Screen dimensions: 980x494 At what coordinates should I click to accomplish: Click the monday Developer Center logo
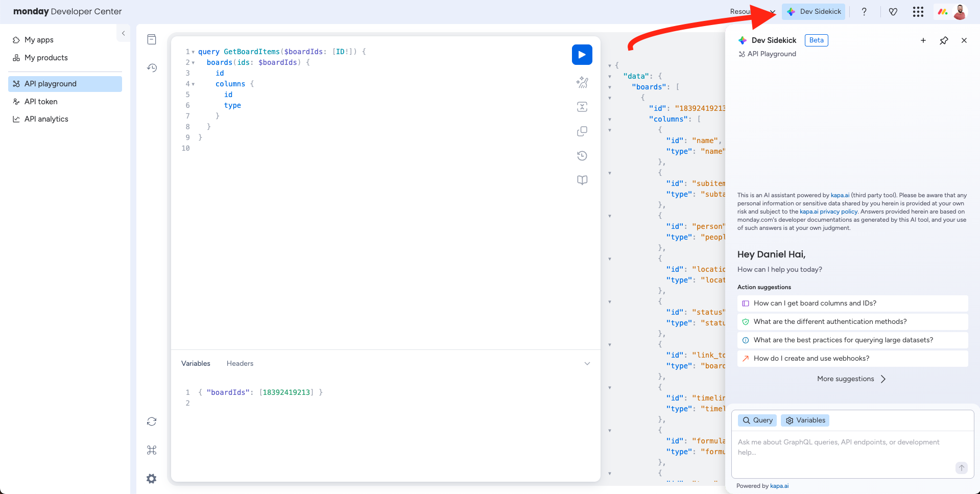pyautogui.click(x=67, y=11)
